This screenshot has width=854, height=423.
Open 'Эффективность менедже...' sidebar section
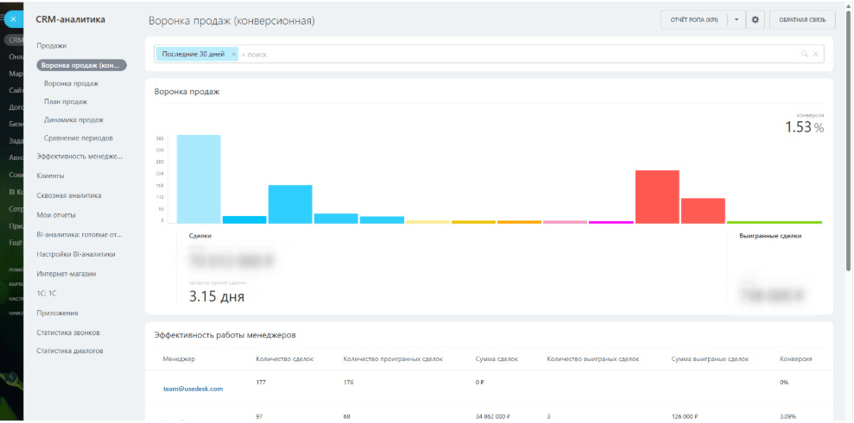(x=80, y=156)
